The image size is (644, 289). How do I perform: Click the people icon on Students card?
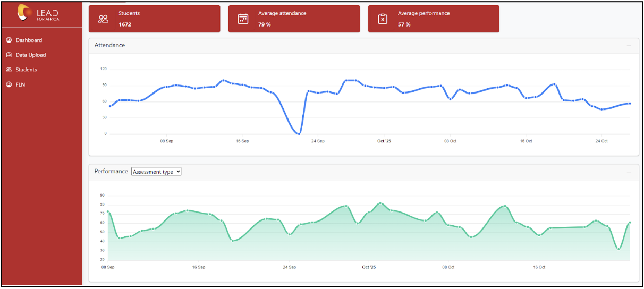tap(103, 19)
